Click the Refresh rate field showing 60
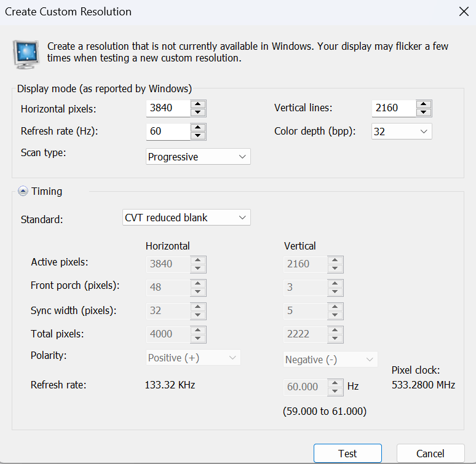This screenshot has height=464, width=476. [168, 132]
